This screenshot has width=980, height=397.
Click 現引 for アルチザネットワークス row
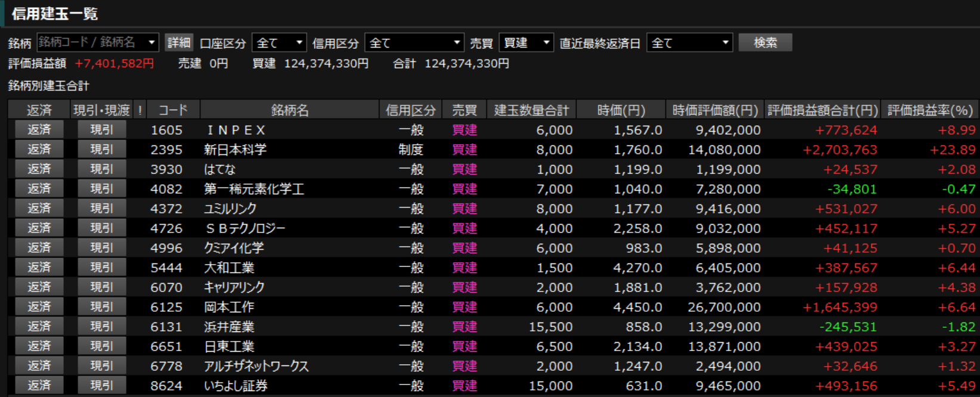(101, 366)
